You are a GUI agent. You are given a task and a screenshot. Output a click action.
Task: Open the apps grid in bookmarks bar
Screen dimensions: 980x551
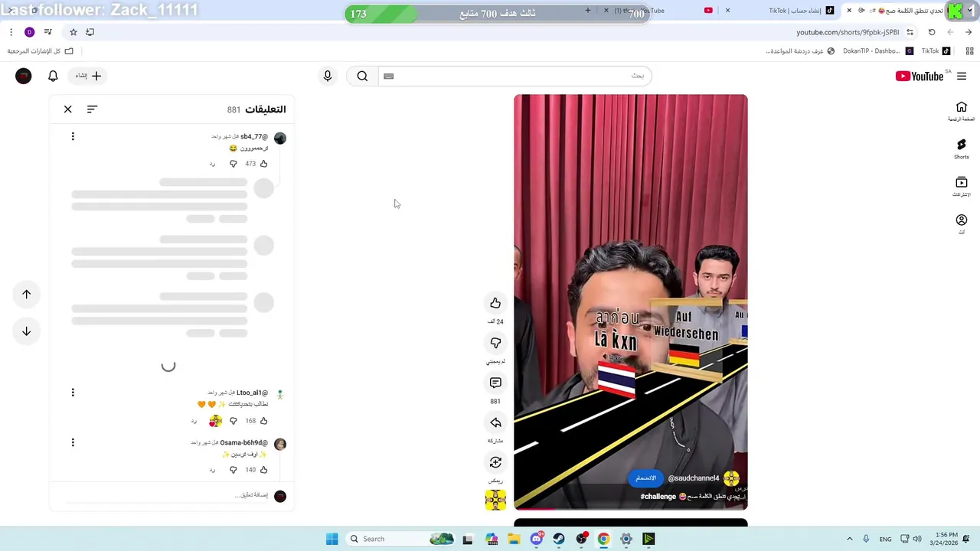click(969, 51)
